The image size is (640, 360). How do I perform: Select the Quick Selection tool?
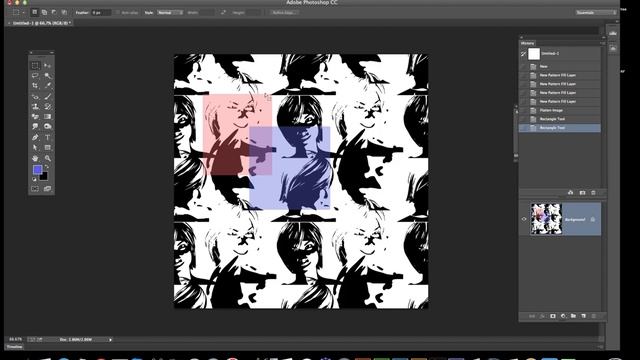48,76
